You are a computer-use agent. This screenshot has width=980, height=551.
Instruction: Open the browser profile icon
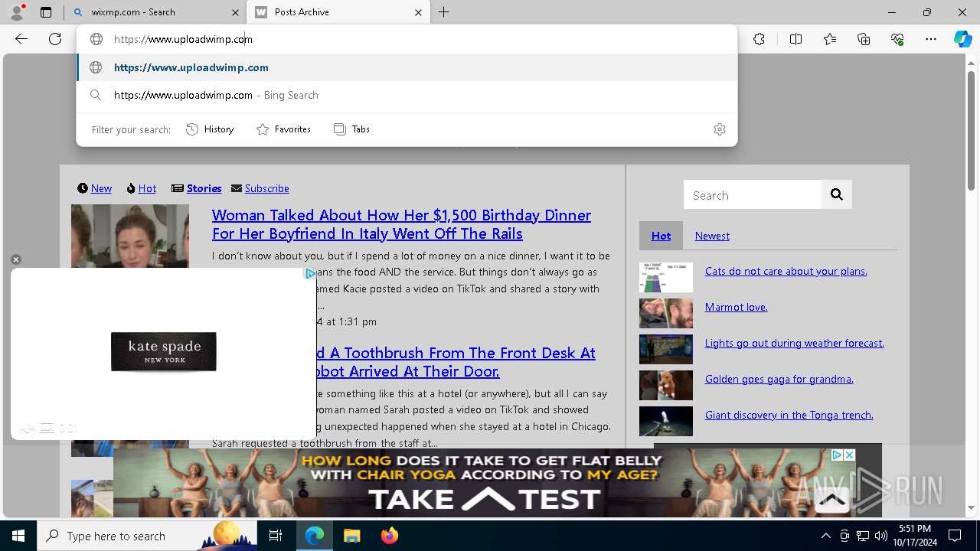17,12
